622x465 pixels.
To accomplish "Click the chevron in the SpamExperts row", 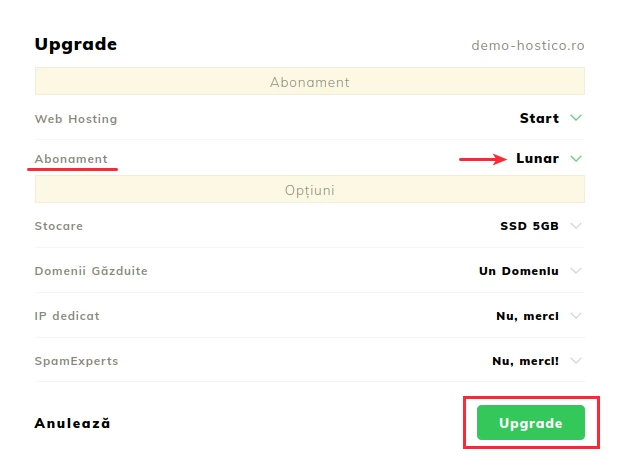I will point(575,361).
